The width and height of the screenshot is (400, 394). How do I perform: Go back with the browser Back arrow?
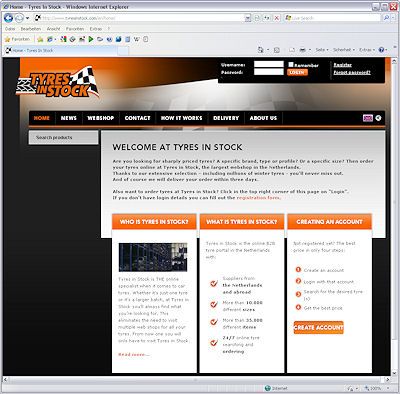[8, 18]
